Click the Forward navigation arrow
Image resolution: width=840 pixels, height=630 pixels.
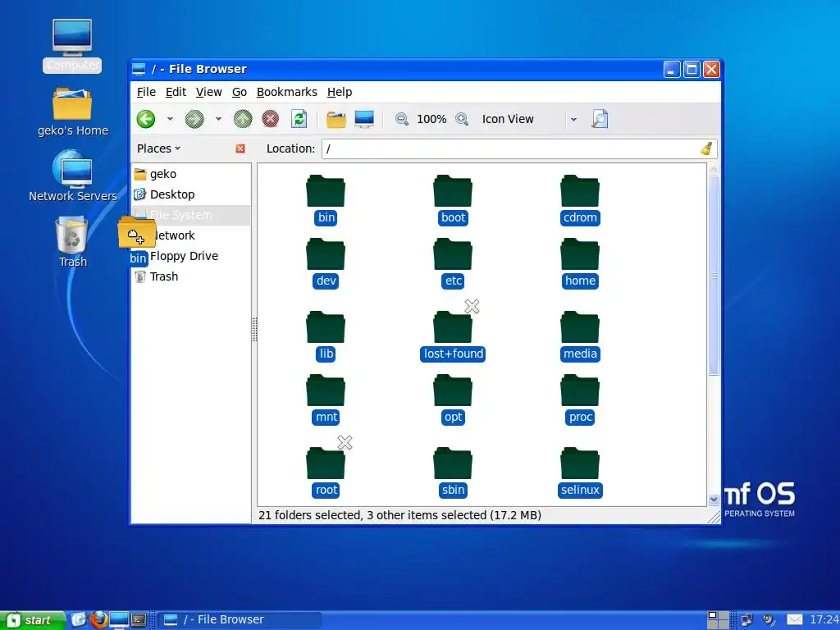[194, 119]
